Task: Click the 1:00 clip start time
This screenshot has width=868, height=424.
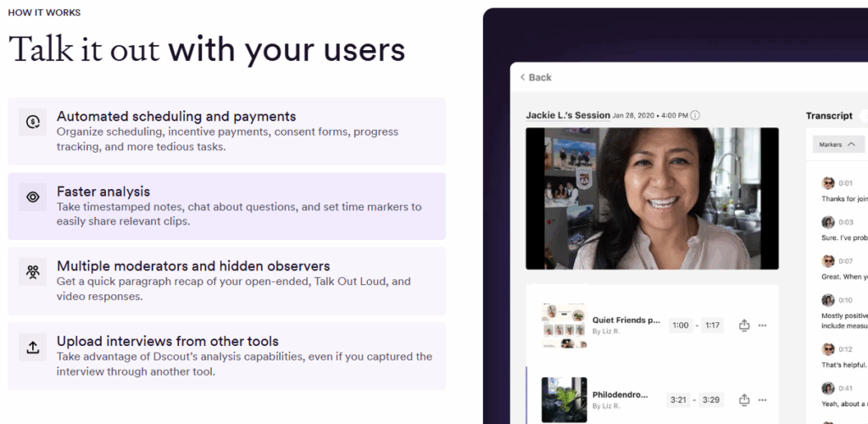Action: pos(680,325)
